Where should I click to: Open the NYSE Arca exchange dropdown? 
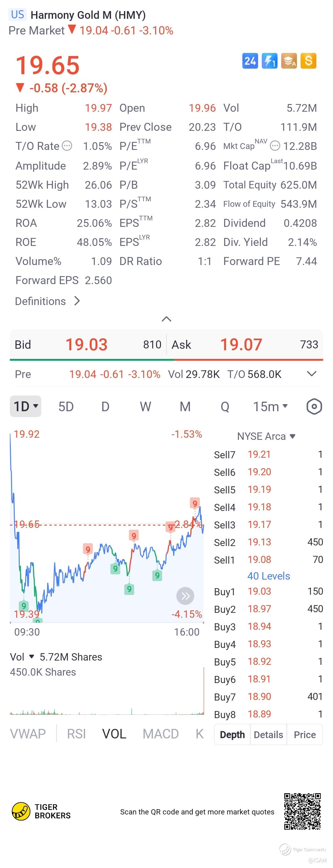coord(266,436)
